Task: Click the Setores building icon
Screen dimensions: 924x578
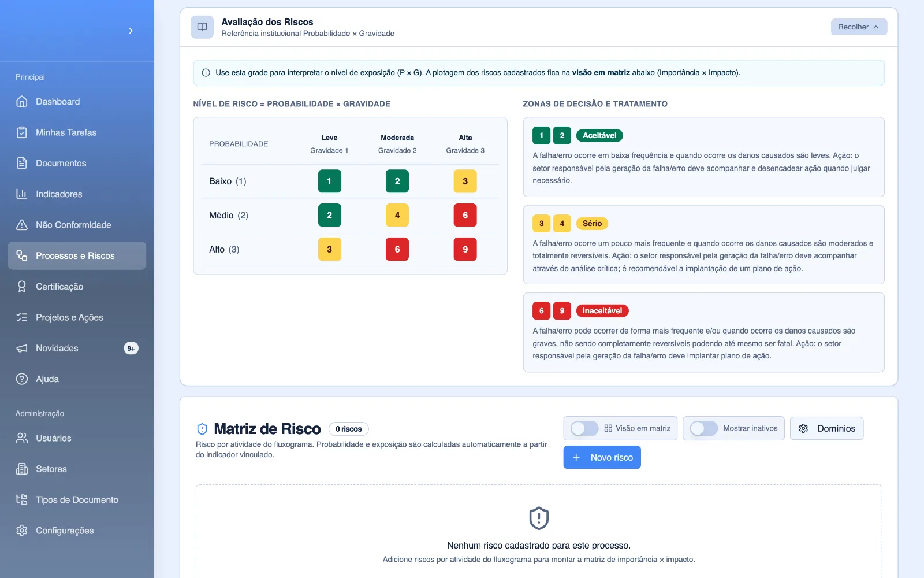Action: [22, 469]
